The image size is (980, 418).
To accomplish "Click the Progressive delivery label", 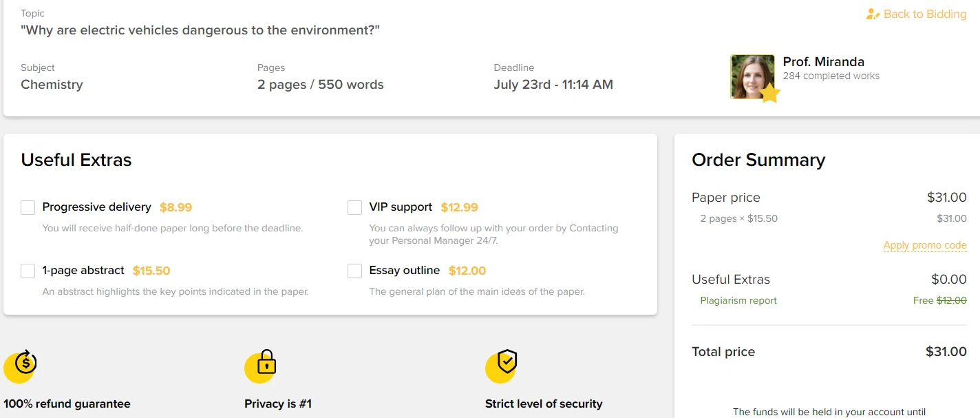I will pyautogui.click(x=96, y=207).
